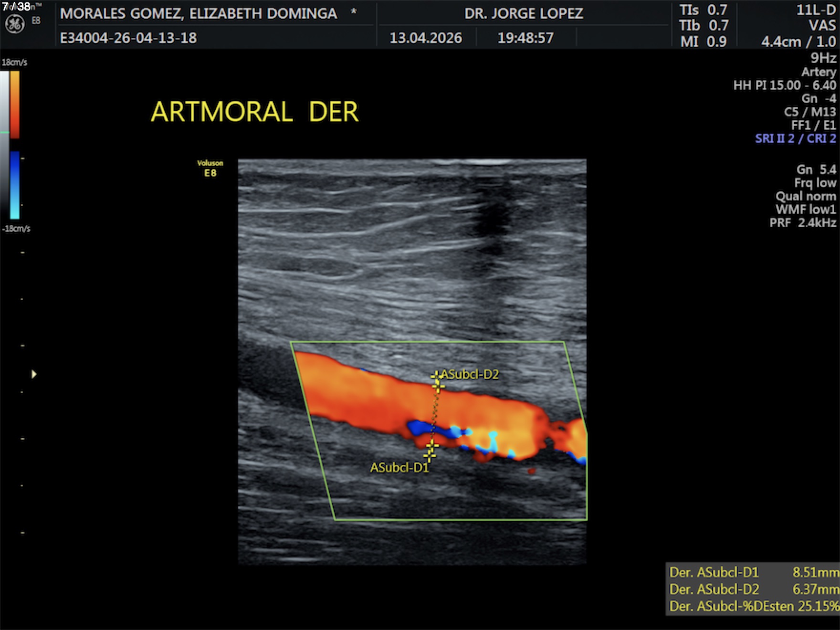
Task: Click the focal zone triangle marker
Action: coord(34,374)
